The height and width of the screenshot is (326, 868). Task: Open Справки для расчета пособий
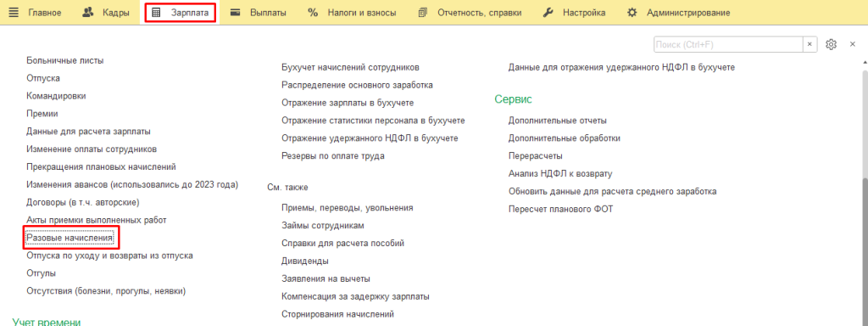coord(343,244)
